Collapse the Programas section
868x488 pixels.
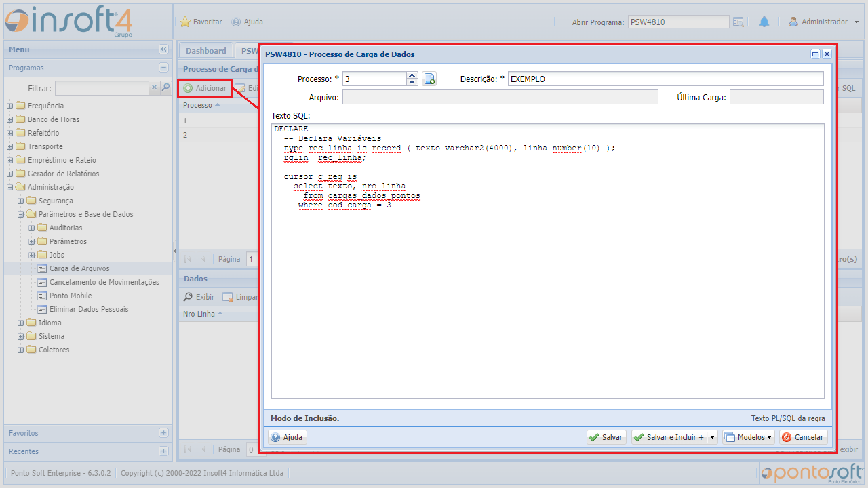pyautogui.click(x=163, y=68)
